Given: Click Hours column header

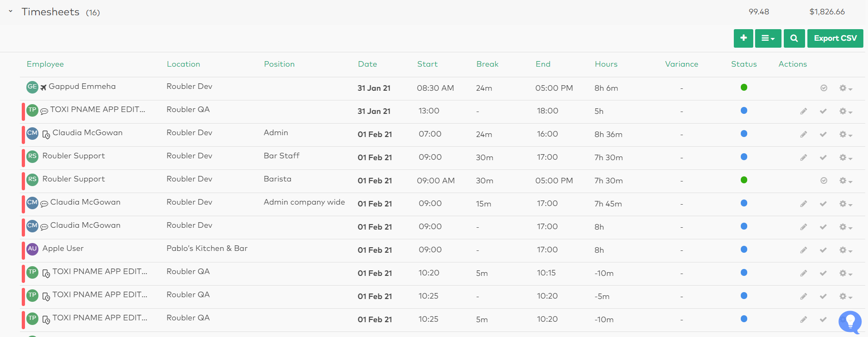Looking at the screenshot, I should [606, 64].
